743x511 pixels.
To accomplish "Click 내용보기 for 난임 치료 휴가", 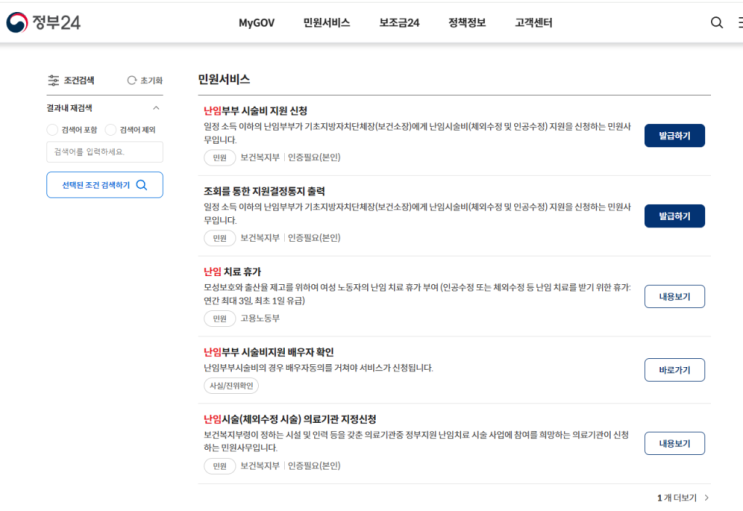I will (x=674, y=297).
